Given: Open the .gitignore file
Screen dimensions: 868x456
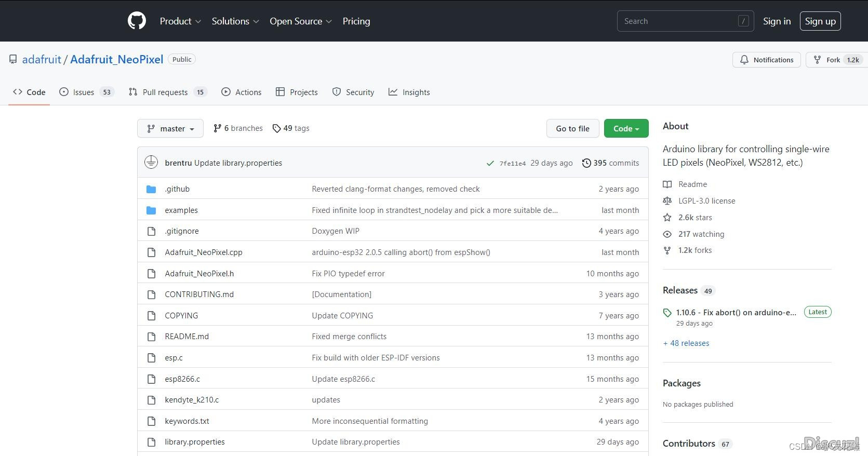Looking at the screenshot, I should coord(182,231).
